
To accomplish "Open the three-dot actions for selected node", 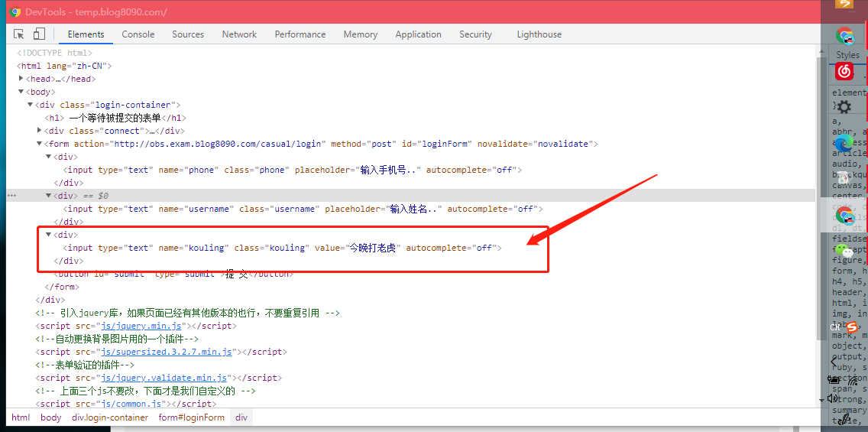I will click(12, 196).
